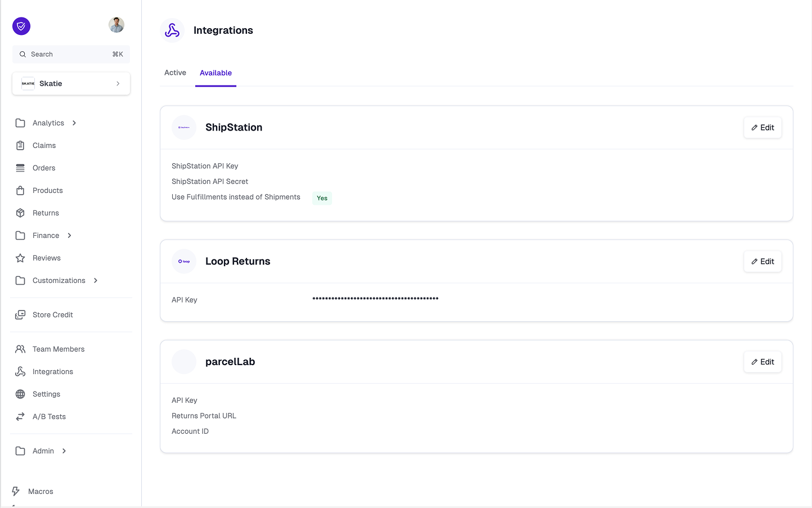
Task: Click the Integrations header webhook icon
Action: point(172,30)
